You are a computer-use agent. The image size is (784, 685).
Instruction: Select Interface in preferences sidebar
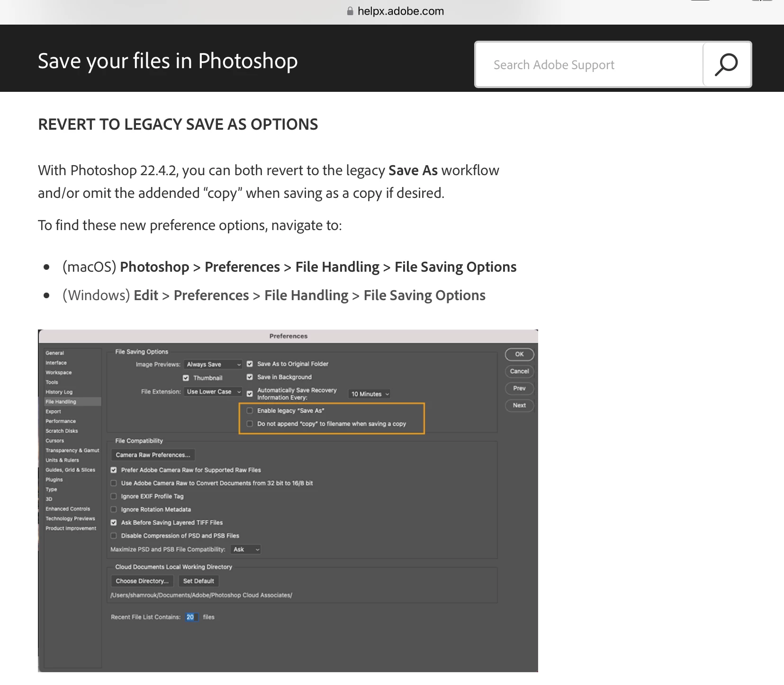56,363
